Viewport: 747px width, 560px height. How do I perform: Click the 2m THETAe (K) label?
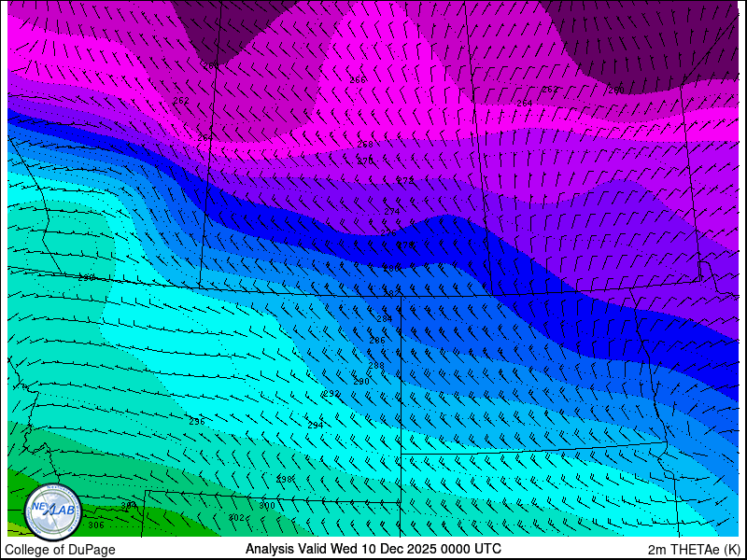(x=695, y=550)
